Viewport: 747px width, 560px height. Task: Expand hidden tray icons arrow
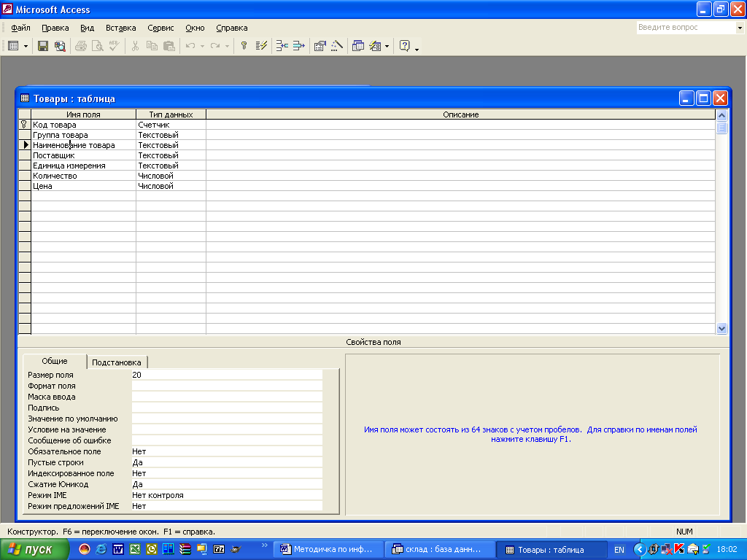click(639, 550)
